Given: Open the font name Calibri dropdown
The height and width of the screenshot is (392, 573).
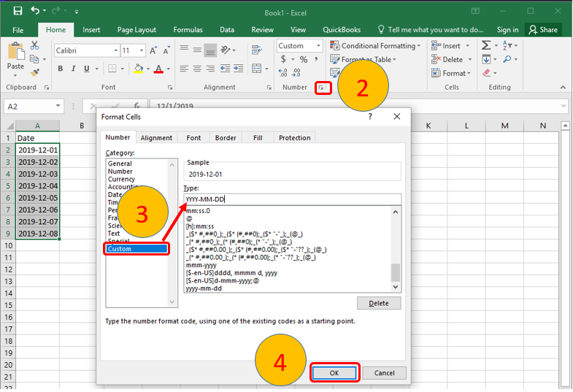Looking at the screenshot, I should 115,50.
